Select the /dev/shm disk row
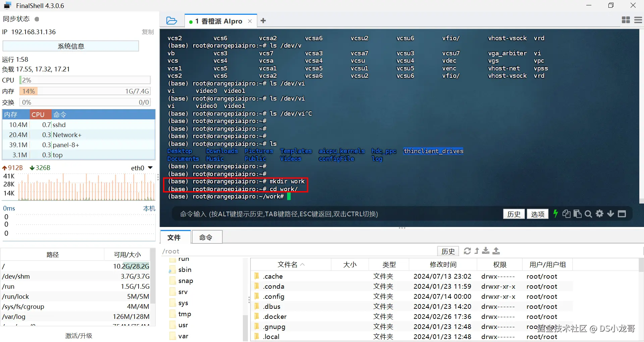This screenshot has width=644, height=342. tap(76, 276)
